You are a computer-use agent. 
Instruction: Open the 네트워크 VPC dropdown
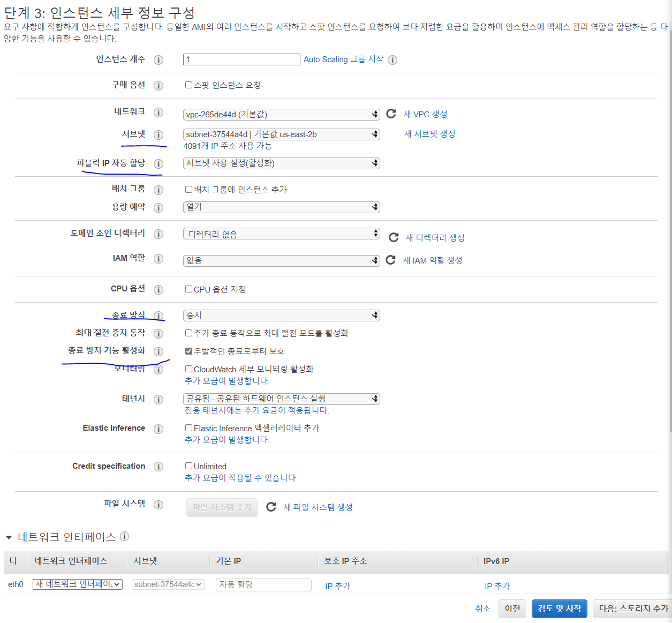tap(282, 114)
